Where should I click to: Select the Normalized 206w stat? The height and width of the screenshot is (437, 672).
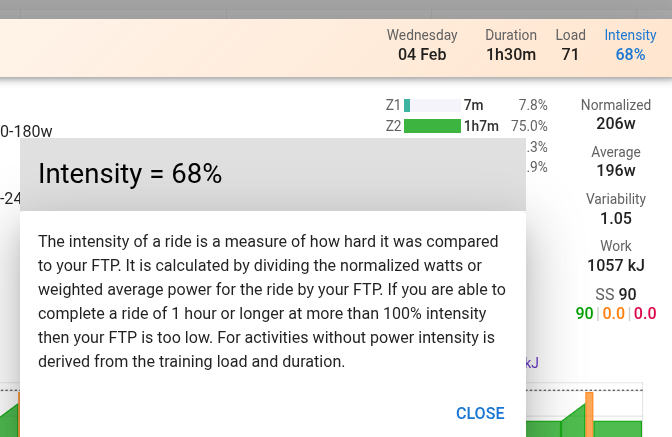click(x=616, y=115)
